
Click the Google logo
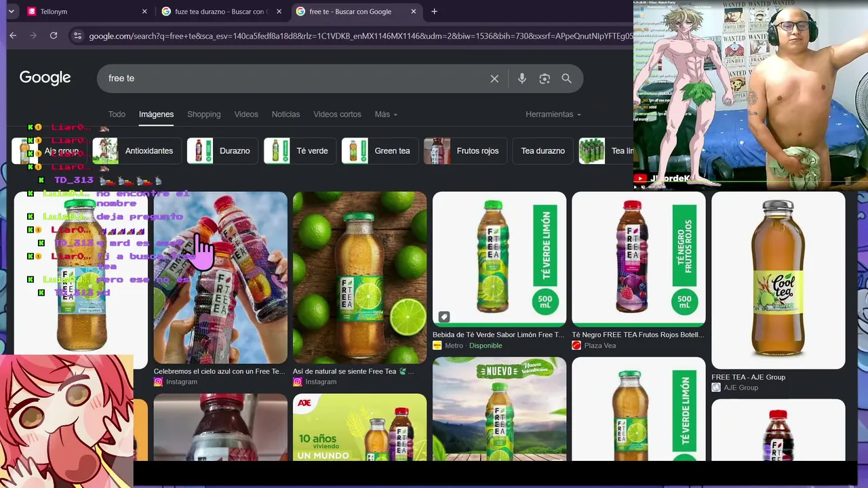45,78
